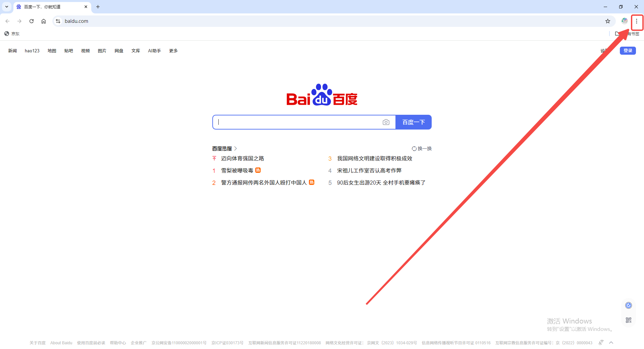
Task: Open 宋祖儿工作室否认高考作弊 topic
Action: (x=369, y=170)
